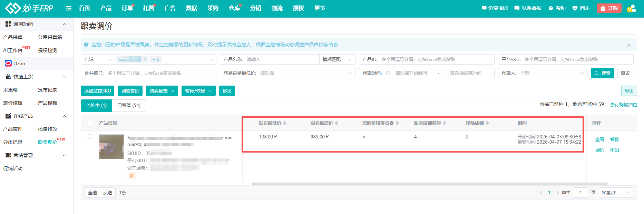
Task: Click the 妙手ERP logo
Action: [29, 8]
